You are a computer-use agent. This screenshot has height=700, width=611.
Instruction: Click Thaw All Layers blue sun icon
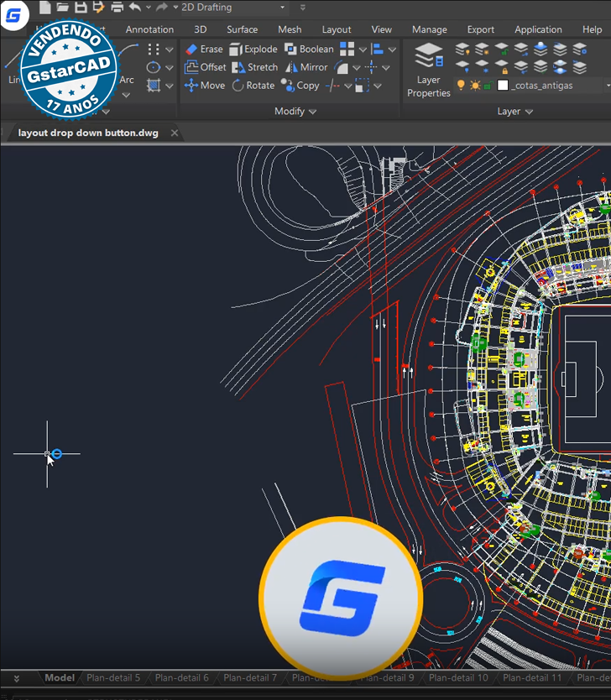point(482,66)
